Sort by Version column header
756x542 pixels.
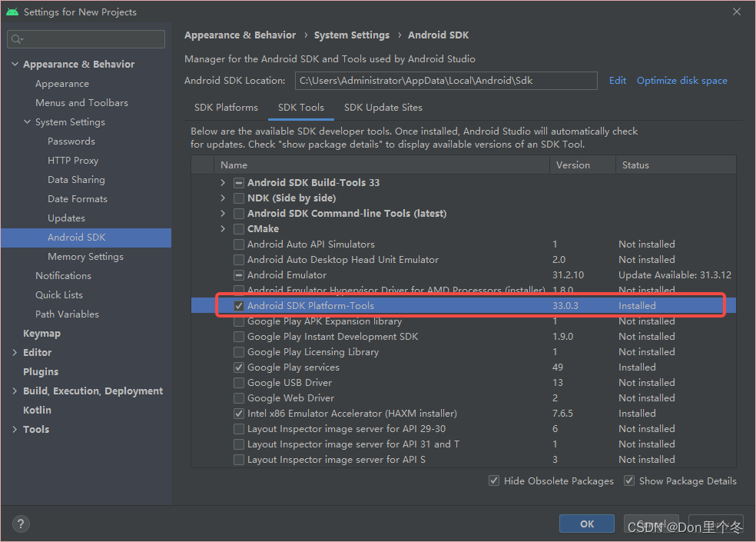coord(582,165)
